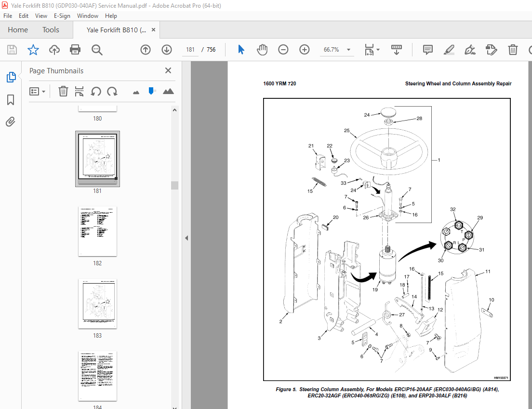
Task: Delete selected thumbnail pages trash icon
Action: pyautogui.click(x=63, y=91)
